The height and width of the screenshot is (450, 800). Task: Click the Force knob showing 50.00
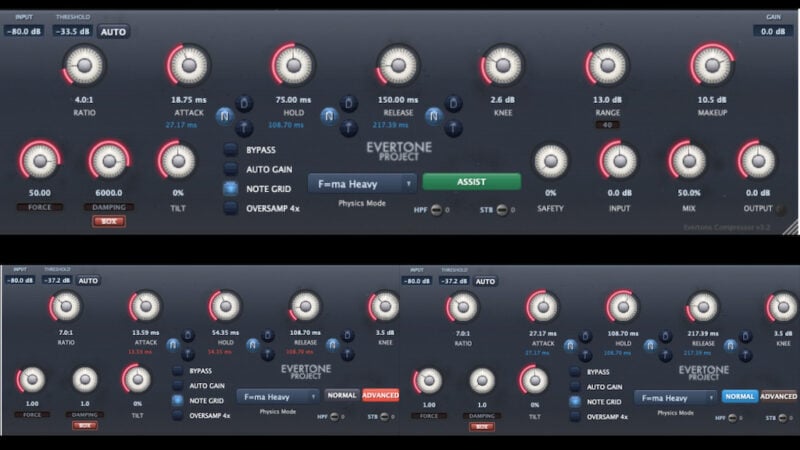point(40,161)
